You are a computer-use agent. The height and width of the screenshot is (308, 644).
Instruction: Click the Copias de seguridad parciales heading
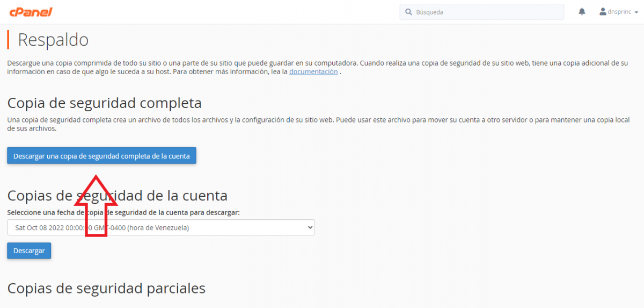[x=106, y=288]
